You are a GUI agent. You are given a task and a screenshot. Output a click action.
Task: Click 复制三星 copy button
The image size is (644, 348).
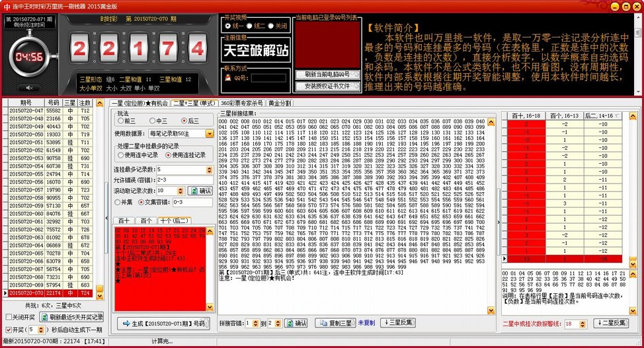pyautogui.click(x=335, y=323)
